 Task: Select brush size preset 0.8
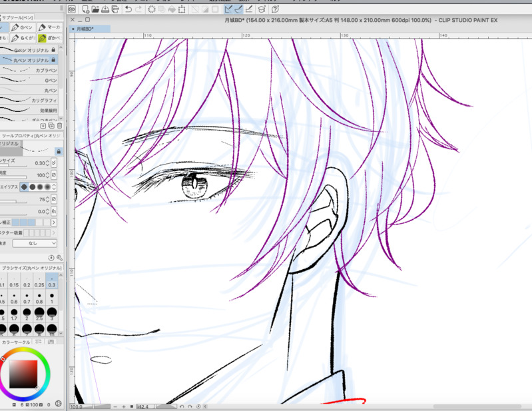click(x=39, y=298)
